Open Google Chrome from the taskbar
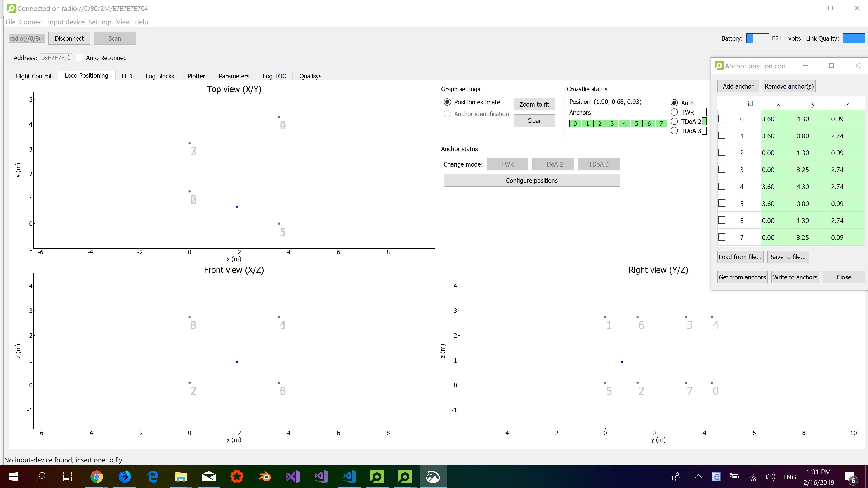868x488 pixels. (x=97, y=477)
